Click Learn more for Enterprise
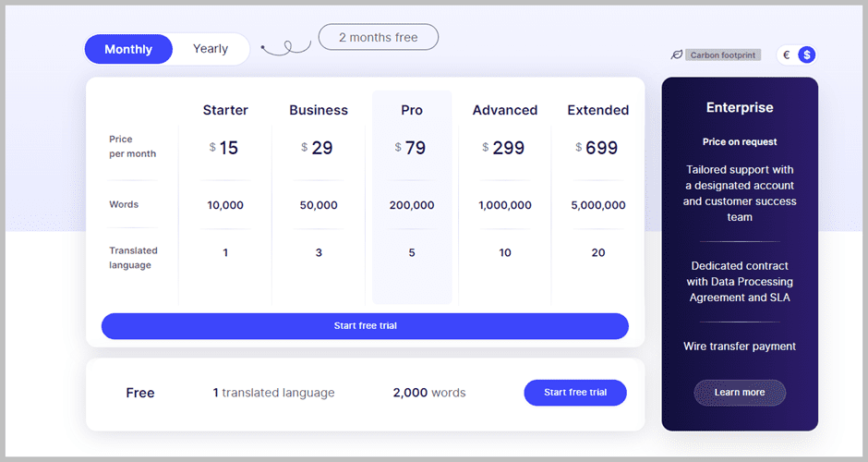This screenshot has width=868, height=462. 740,393
